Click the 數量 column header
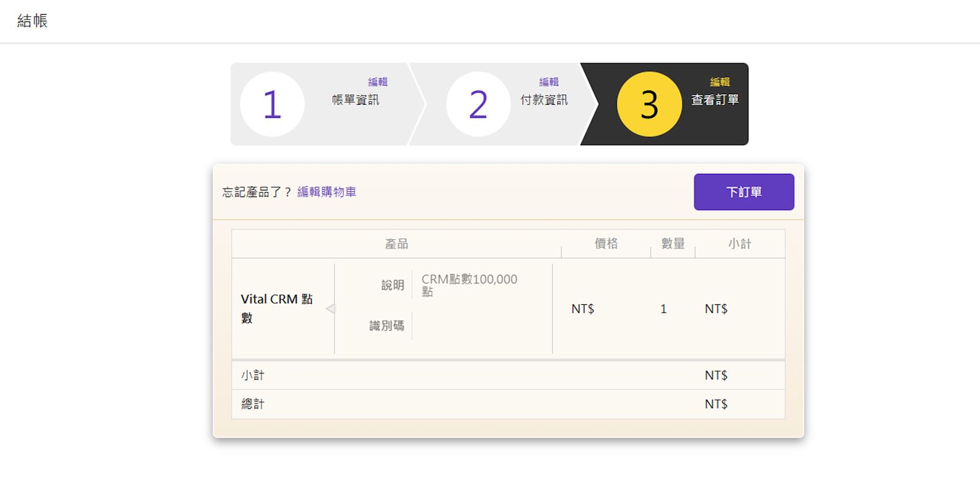 pos(673,244)
